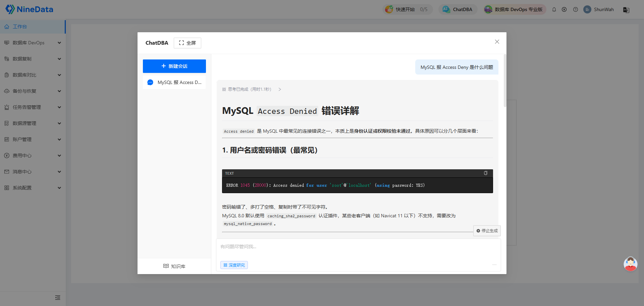The image size is (644, 306).
Task: Collapse the sidebar with the fold icon
Action: [58, 298]
